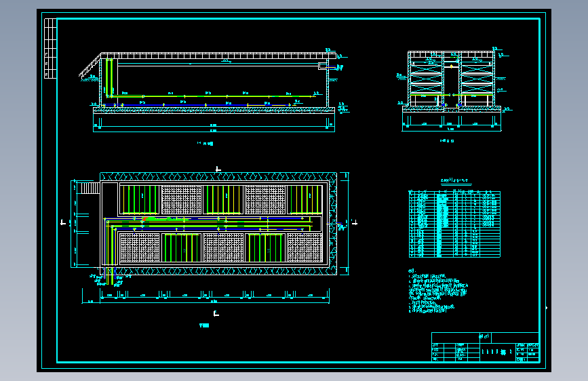Click the title block in drawing corner
588x381 pixels.
pyautogui.click(x=485, y=347)
